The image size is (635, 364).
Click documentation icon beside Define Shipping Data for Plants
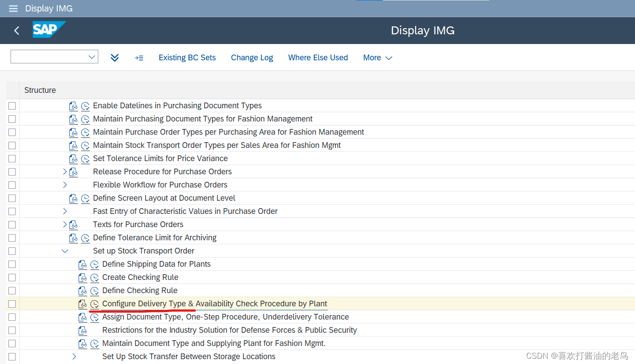(x=83, y=264)
